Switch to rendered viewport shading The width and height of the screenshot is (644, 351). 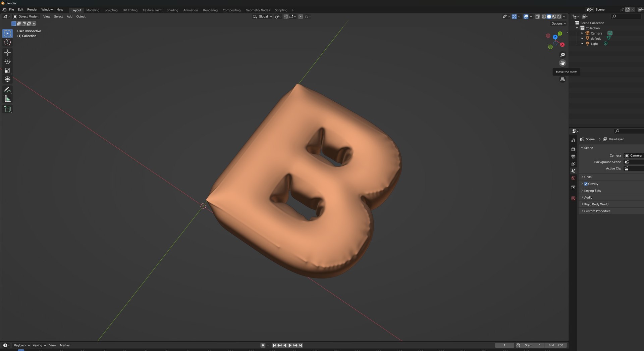pos(559,16)
